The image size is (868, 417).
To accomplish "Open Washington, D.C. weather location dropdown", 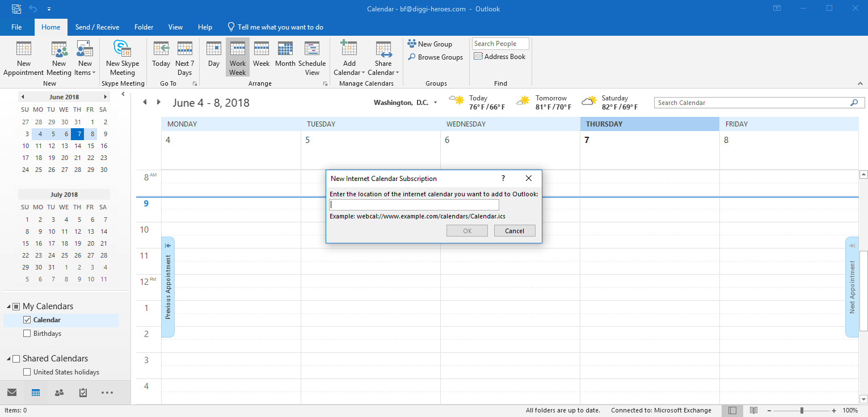I will coord(435,103).
